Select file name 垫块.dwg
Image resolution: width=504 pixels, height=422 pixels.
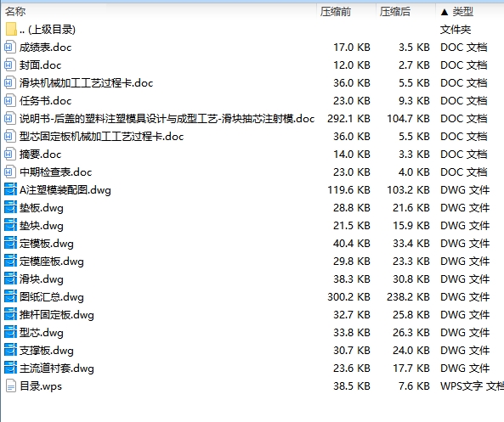click(41, 226)
